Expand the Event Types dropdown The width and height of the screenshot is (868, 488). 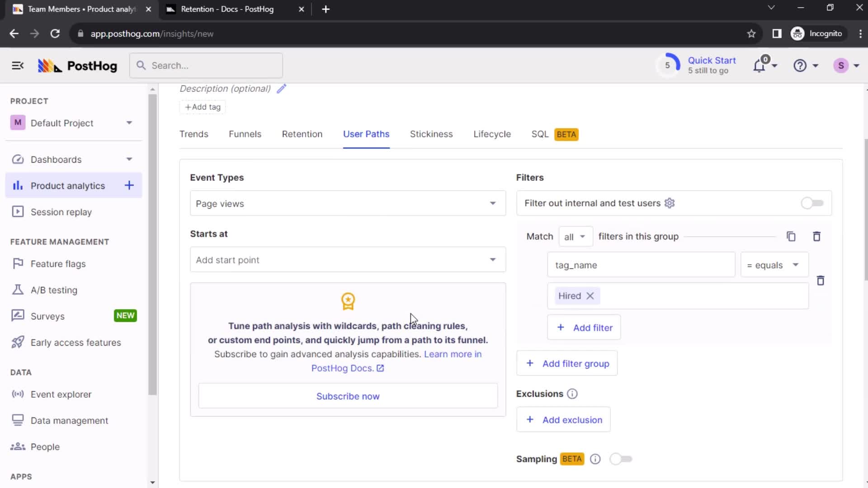[x=347, y=204]
